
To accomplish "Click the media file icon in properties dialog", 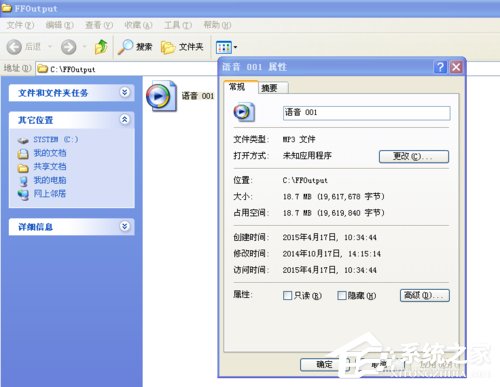I will click(x=244, y=112).
